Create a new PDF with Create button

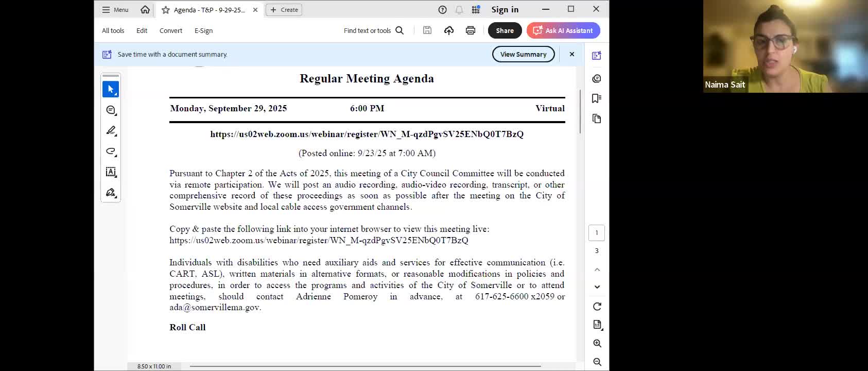pos(284,10)
